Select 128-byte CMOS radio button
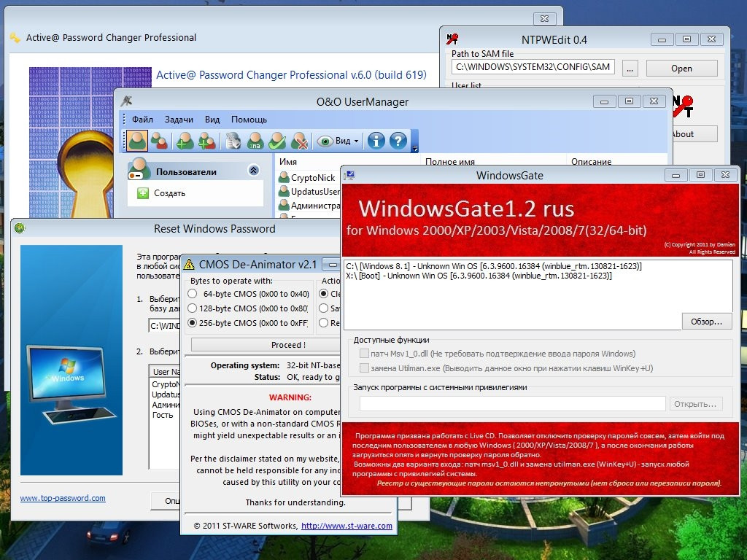 tap(192, 308)
